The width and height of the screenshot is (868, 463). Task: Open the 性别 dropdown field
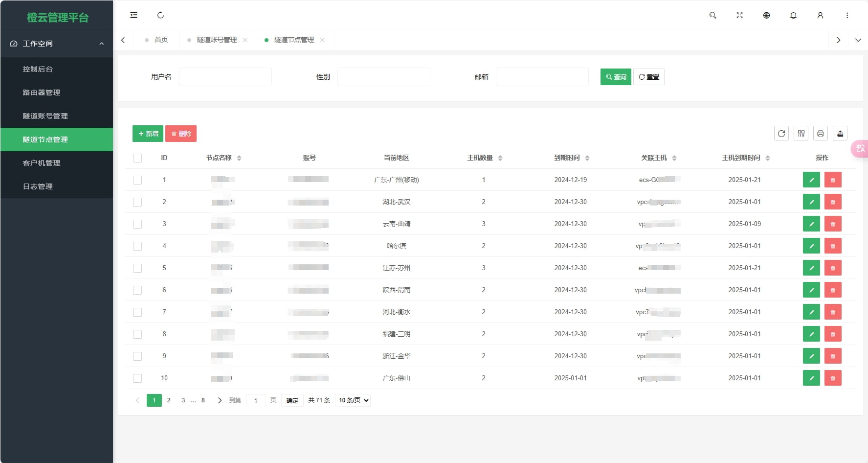(383, 76)
